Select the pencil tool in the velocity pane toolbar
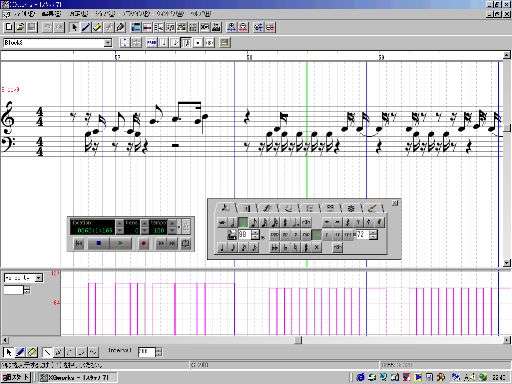The height and width of the screenshot is (384, 512). click(20, 352)
